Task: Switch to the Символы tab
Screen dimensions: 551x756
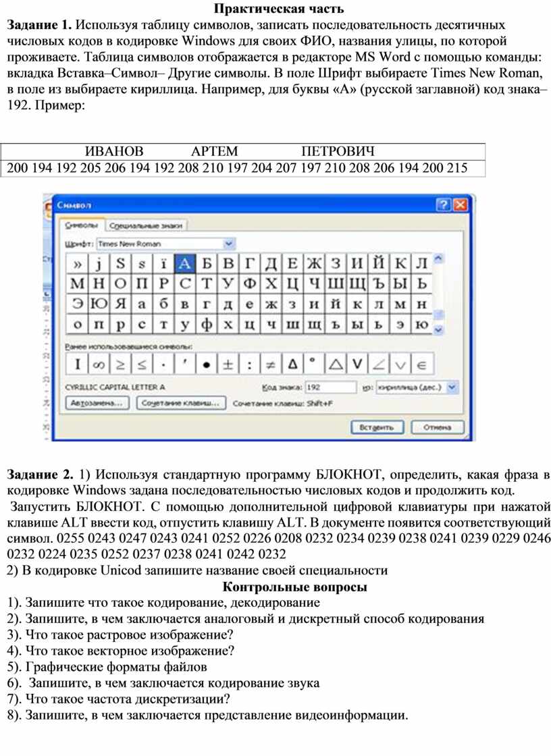Action: [x=81, y=225]
